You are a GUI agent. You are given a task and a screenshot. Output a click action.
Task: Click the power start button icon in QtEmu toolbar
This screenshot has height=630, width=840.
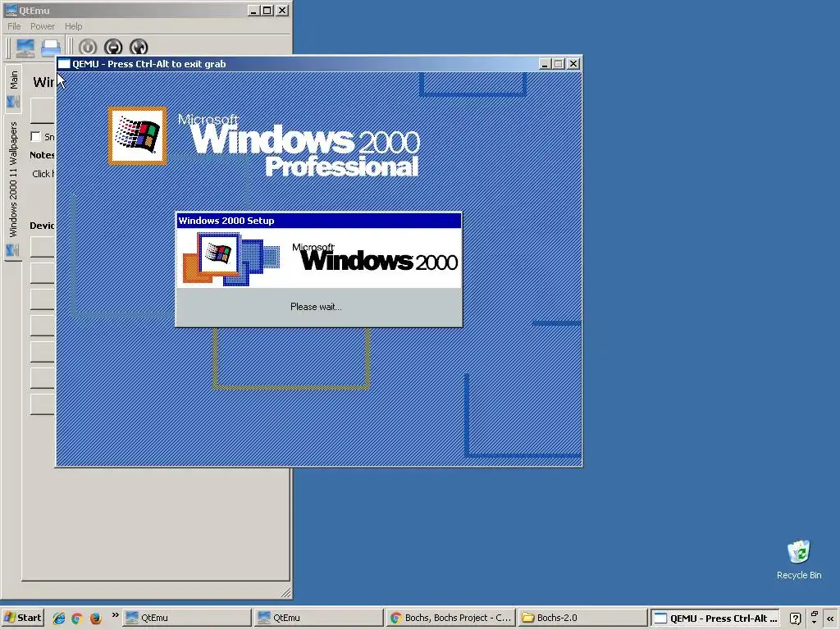point(88,48)
